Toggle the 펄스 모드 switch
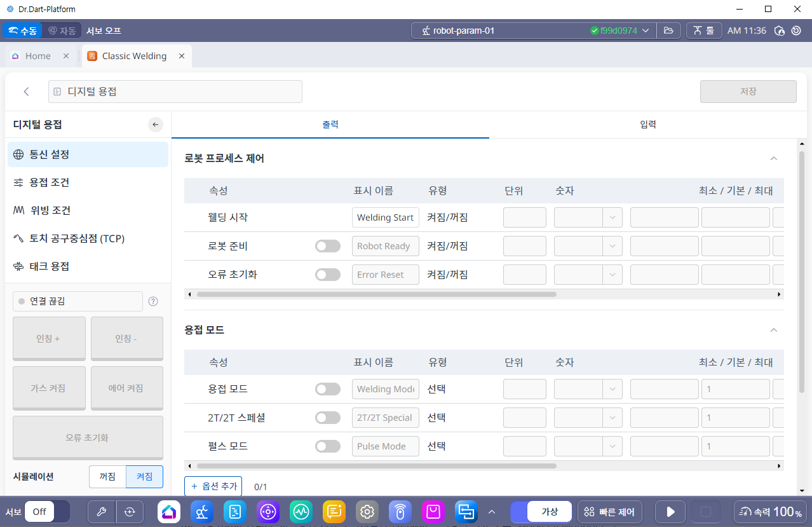 pos(328,446)
